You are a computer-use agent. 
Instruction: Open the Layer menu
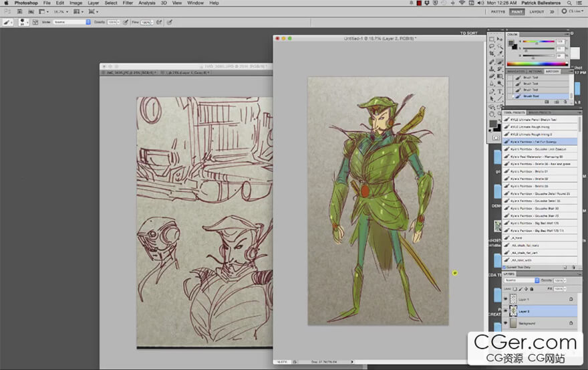(94, 3)
